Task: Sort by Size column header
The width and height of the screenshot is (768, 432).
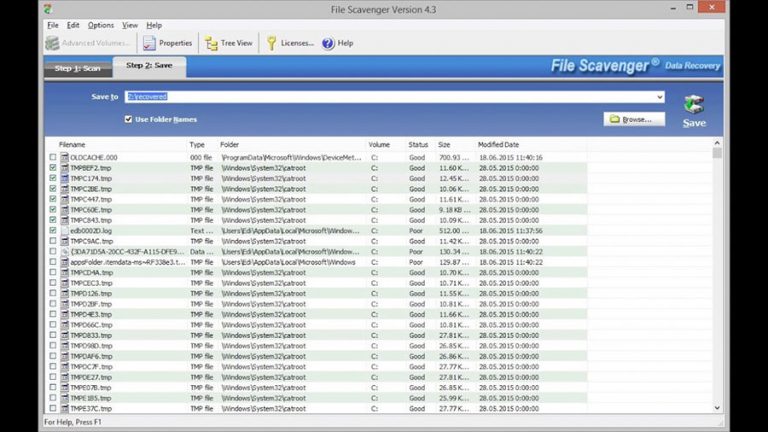Action: (444, 144)
